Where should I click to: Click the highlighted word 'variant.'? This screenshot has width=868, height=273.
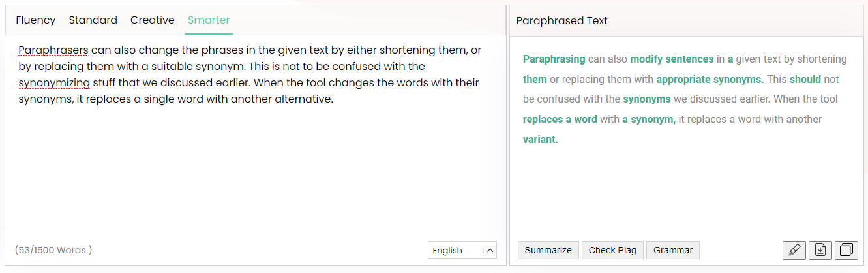pyautogui.click(x=541, y=140)
